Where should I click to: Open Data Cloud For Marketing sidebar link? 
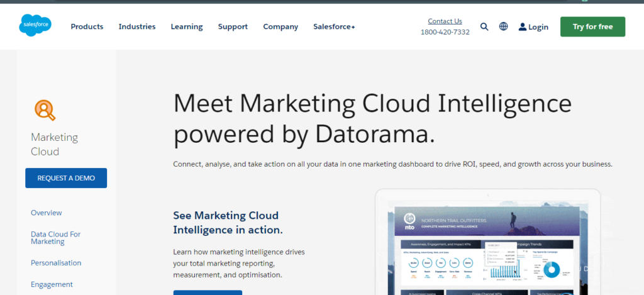(55, 238)
